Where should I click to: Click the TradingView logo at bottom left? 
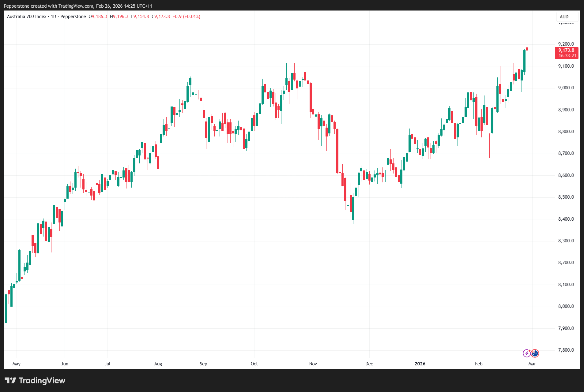tap(35, 380)
